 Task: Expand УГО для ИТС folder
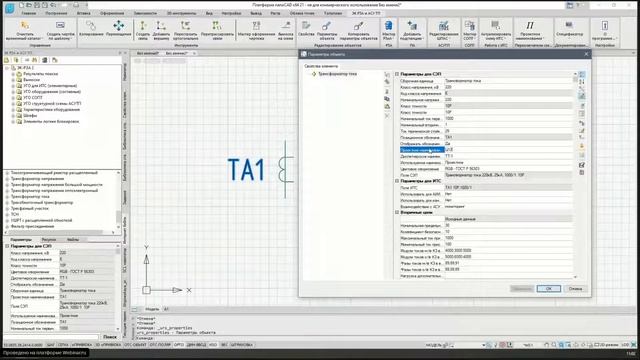(13, 86)
